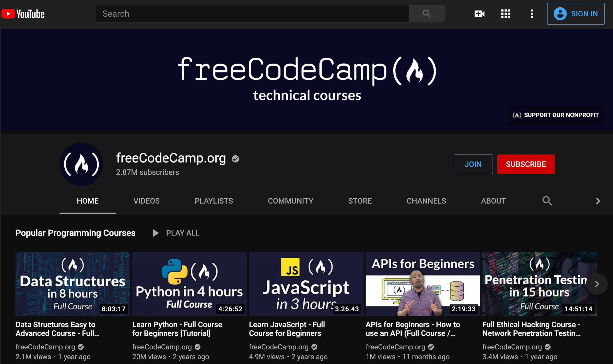
Task: Click the red Subscribe button
Action: tap(526, 164)
